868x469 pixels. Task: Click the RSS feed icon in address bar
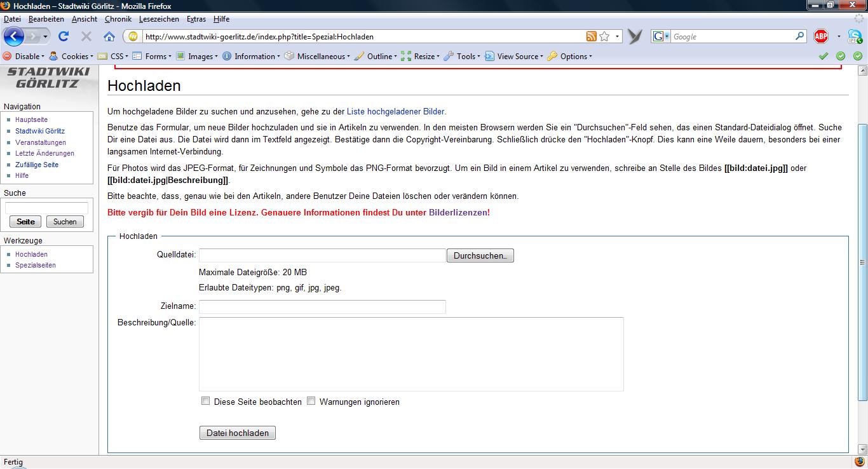tap(592, 37)
